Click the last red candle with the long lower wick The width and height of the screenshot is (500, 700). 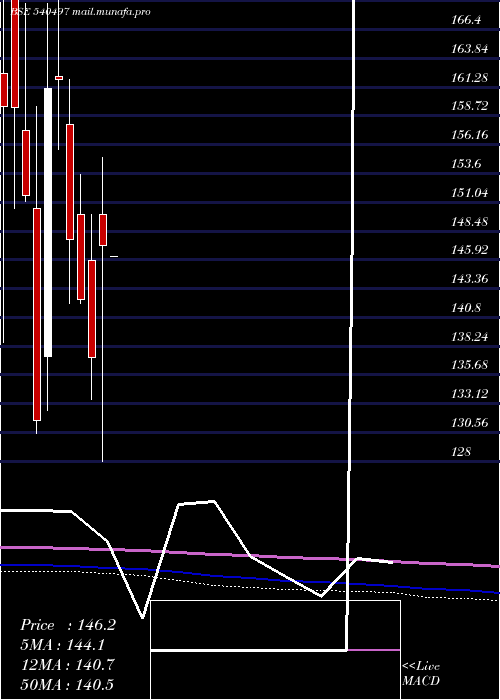[x=103, y=230]
